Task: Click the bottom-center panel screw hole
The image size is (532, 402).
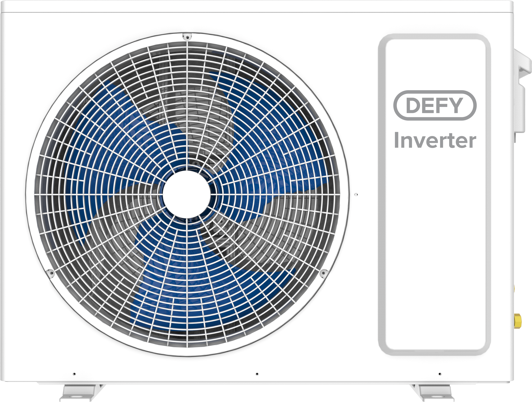Action: [257, 374]
